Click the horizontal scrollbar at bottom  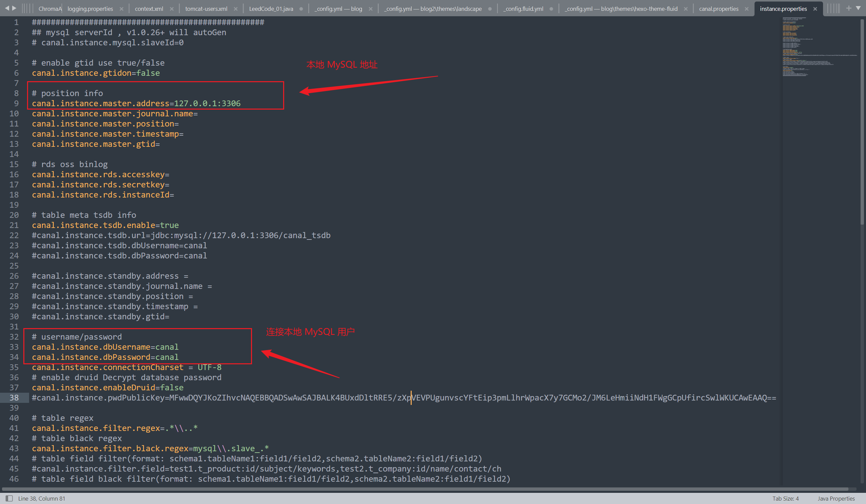point(425,489)
